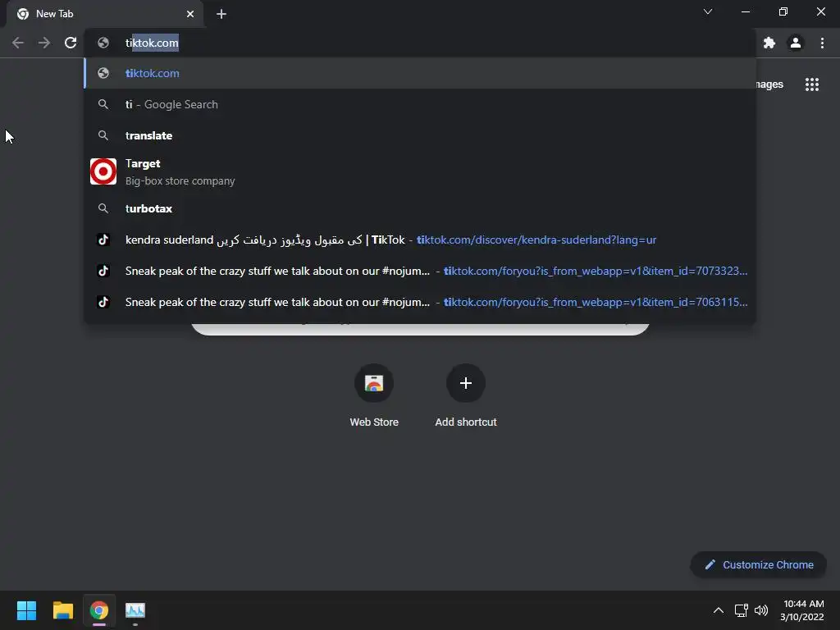Click the Chrome taskbar icon

[x=99, y=610]
